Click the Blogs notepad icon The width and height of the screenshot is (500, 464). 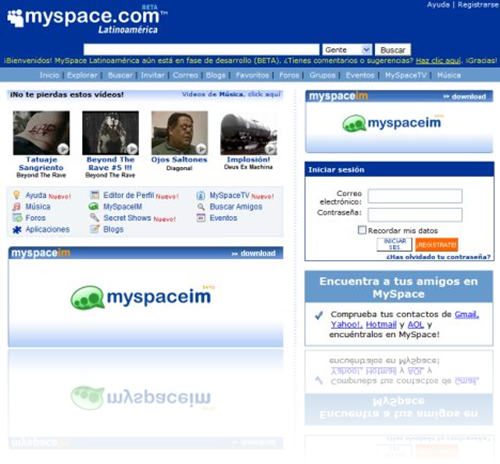pos(95,229)
